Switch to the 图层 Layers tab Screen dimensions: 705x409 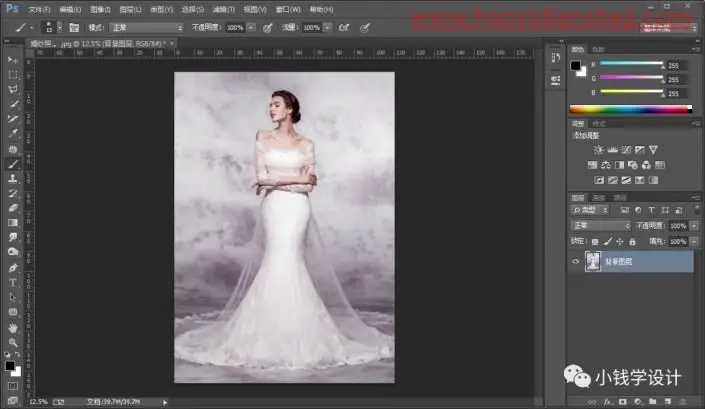click(x=578, y=198)
